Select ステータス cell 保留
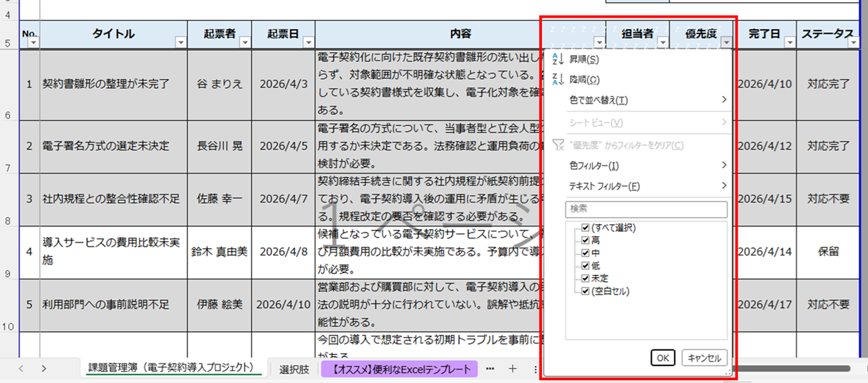The height and width of the screenshot is (383, 868). pos(828,252)
